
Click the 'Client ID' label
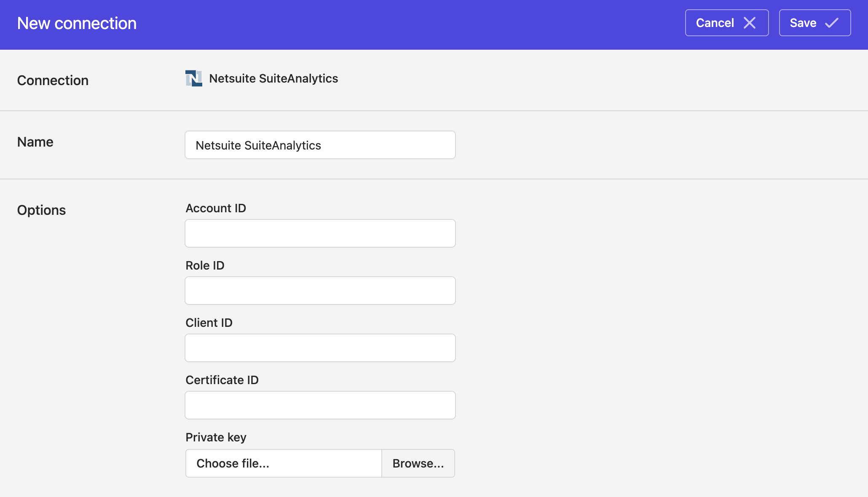pyautogui.click(x=209, y=323)
